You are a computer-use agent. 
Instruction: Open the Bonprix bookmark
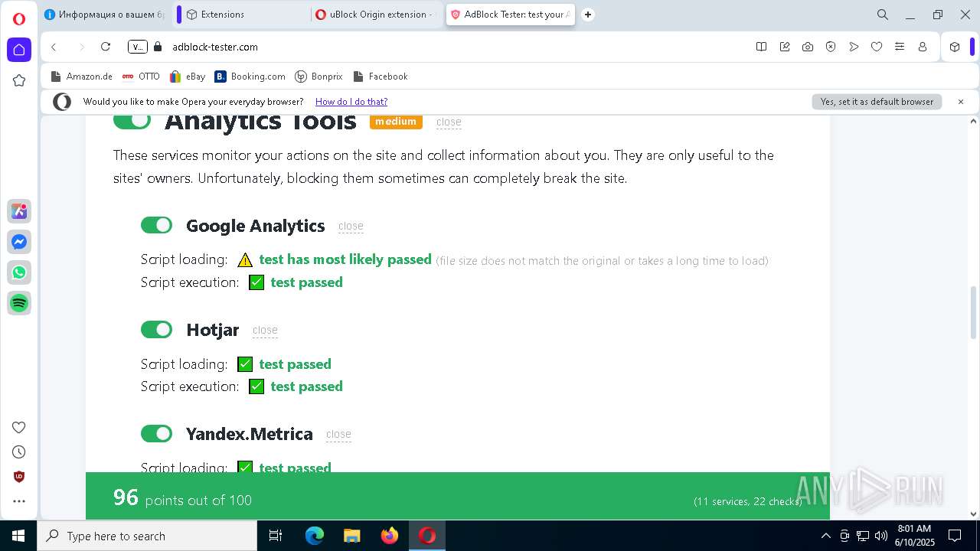(319, 77)
